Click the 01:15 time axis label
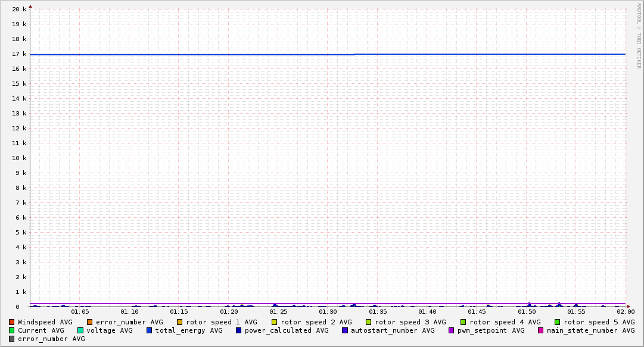The image size is (644, 347). point(179,312)
